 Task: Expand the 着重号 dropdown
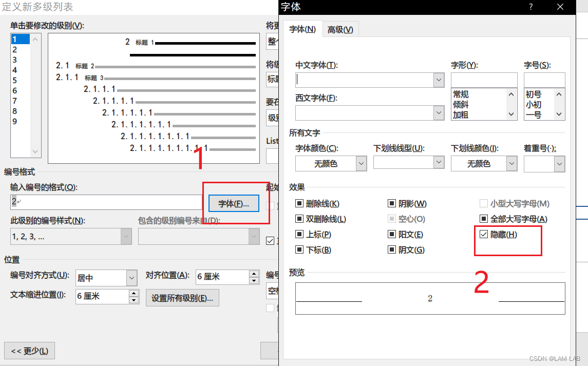(560, 164)
